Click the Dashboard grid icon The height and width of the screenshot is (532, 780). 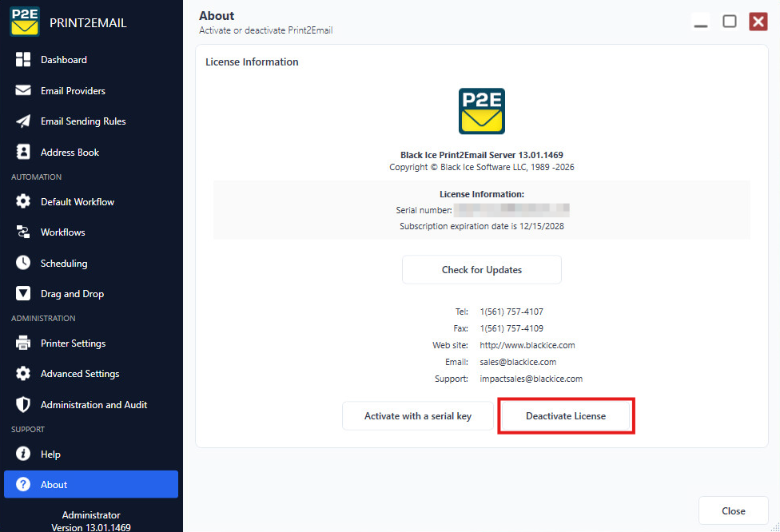pos(23,60)
